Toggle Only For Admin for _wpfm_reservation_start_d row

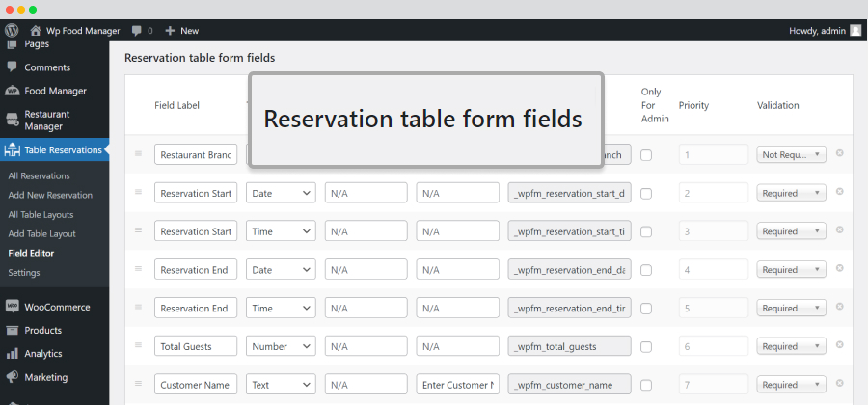click(x=646, y=194)
